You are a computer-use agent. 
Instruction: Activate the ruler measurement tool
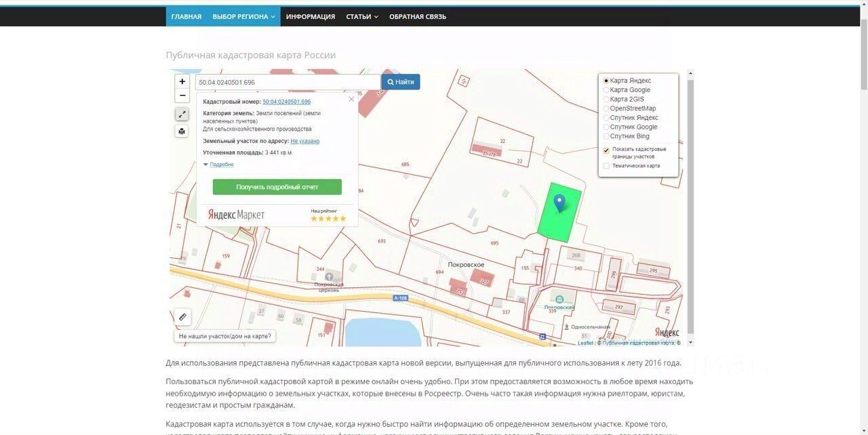coord(182,316)
